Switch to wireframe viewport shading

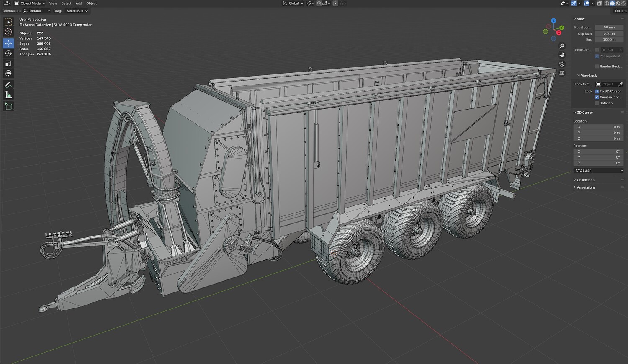pos(606,3)
